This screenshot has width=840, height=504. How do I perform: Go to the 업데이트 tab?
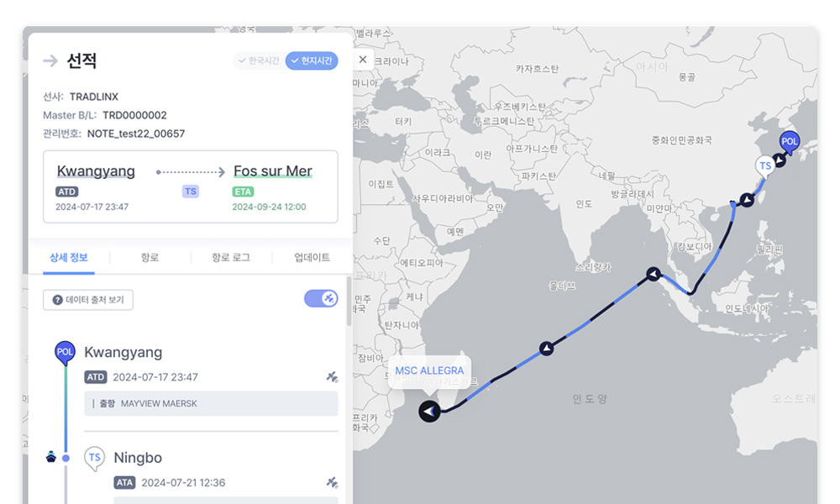(x=312, y=258)
